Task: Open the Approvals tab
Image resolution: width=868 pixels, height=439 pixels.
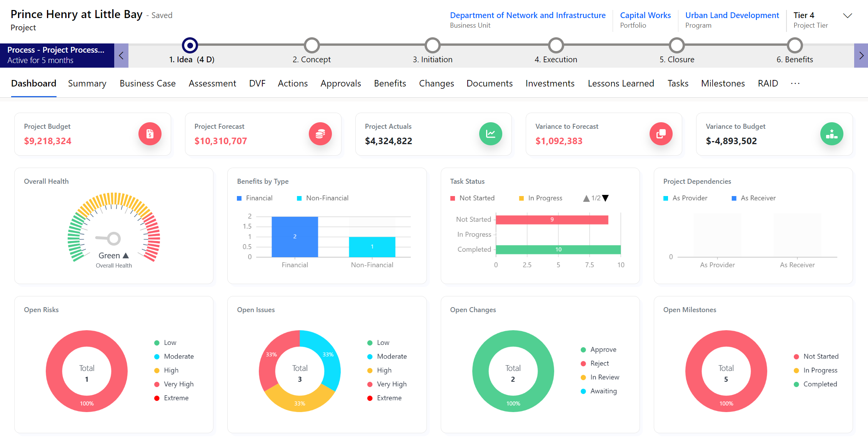Action: 341,83
